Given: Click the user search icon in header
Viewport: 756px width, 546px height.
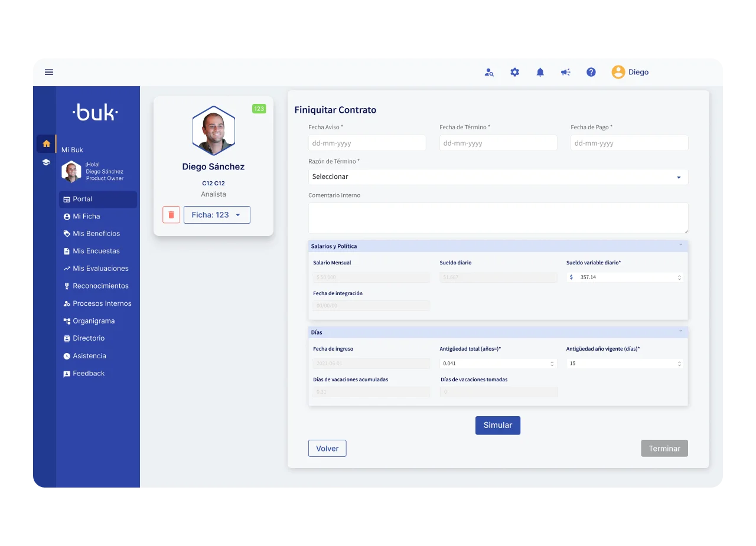Looking at the screenshot, I should [489, 73].
